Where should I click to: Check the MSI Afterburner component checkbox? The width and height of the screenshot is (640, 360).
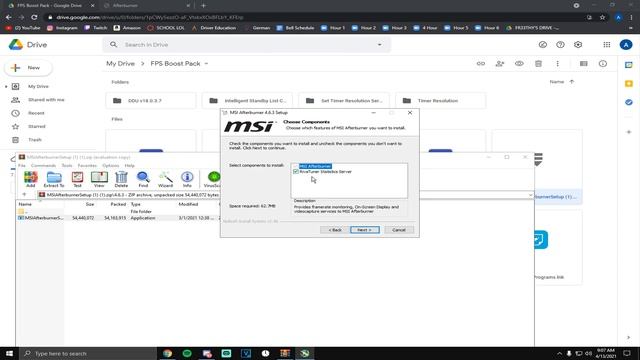click(x=296, y=166)
